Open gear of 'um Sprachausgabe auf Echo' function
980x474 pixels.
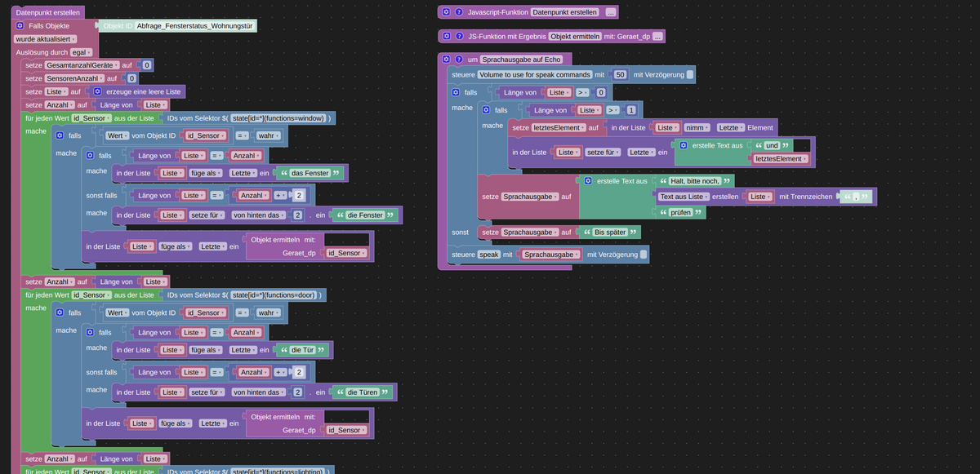point(446,59)
